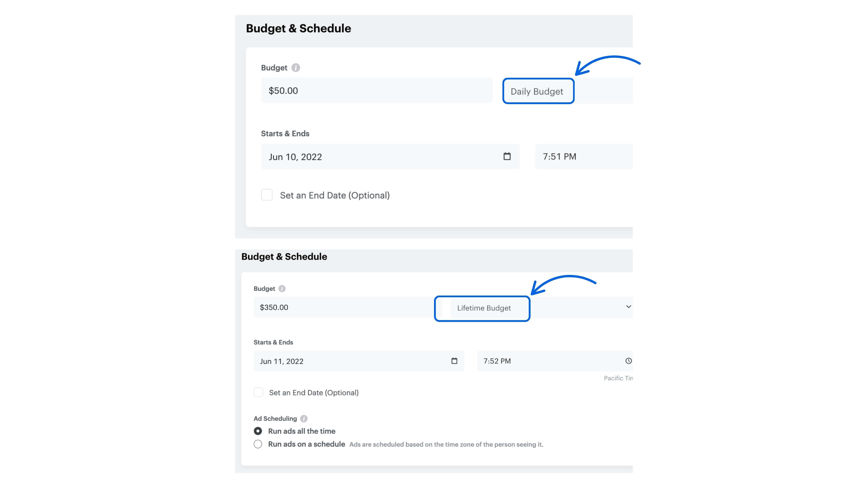Click the clock icon in the 7:52 PM field
The height and width of the screenshot is (488, 868).
pos(629,361)
